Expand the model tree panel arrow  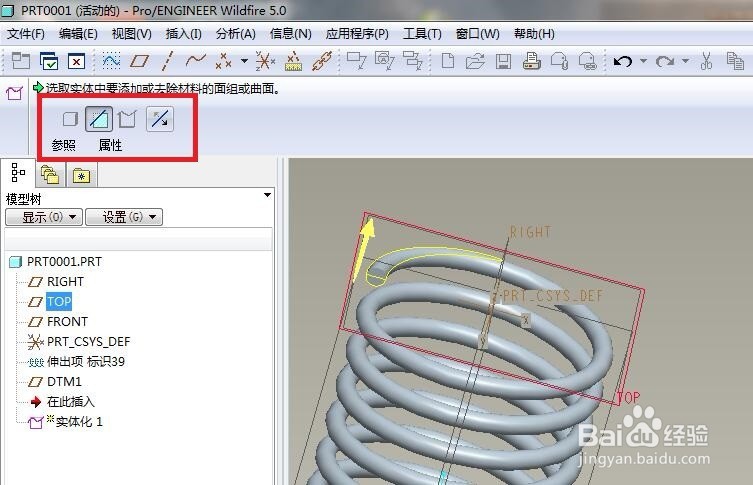click(267, 195)
